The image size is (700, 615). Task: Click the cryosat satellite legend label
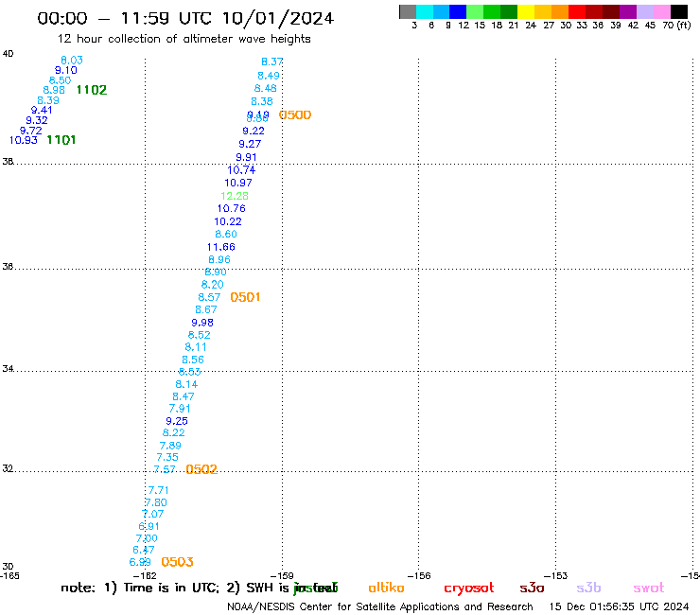tap(469, 588)
